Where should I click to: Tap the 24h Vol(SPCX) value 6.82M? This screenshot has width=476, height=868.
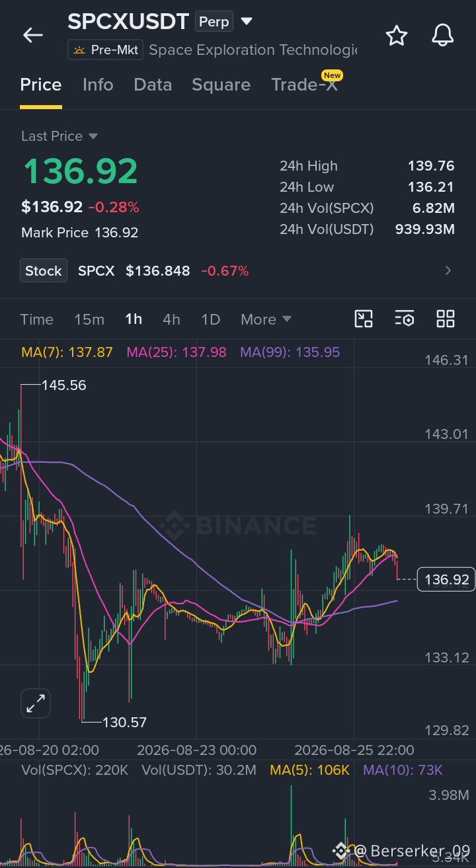click(x=434, y=208)
